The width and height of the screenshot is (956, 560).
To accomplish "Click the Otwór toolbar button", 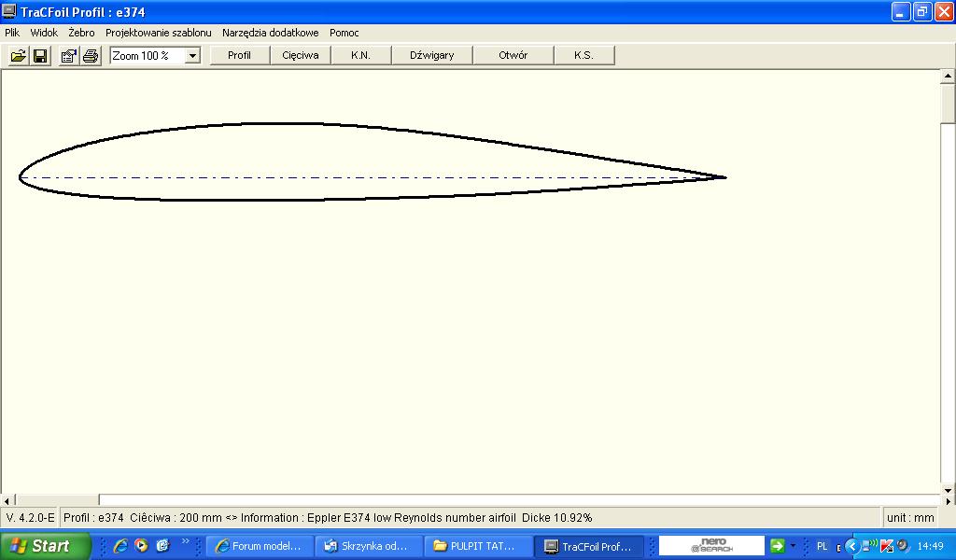I will pyautogui.click(x=513, y=55).
